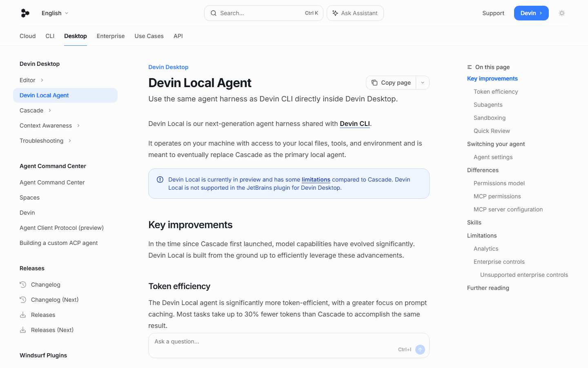Open the Copy page dropdown arrow
This screenshot has width=588, height=368.
(423, 83)
